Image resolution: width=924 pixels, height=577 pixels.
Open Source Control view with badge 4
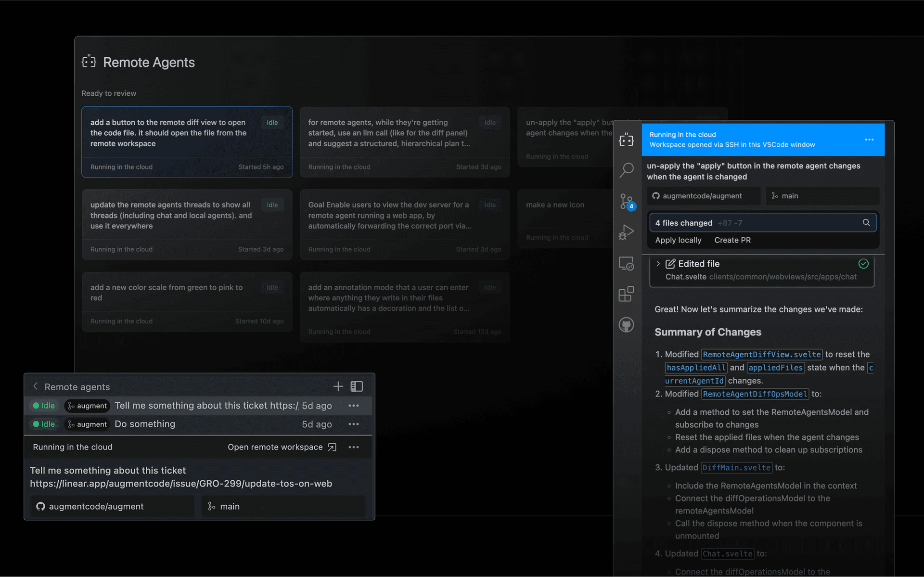click(626, 201)
